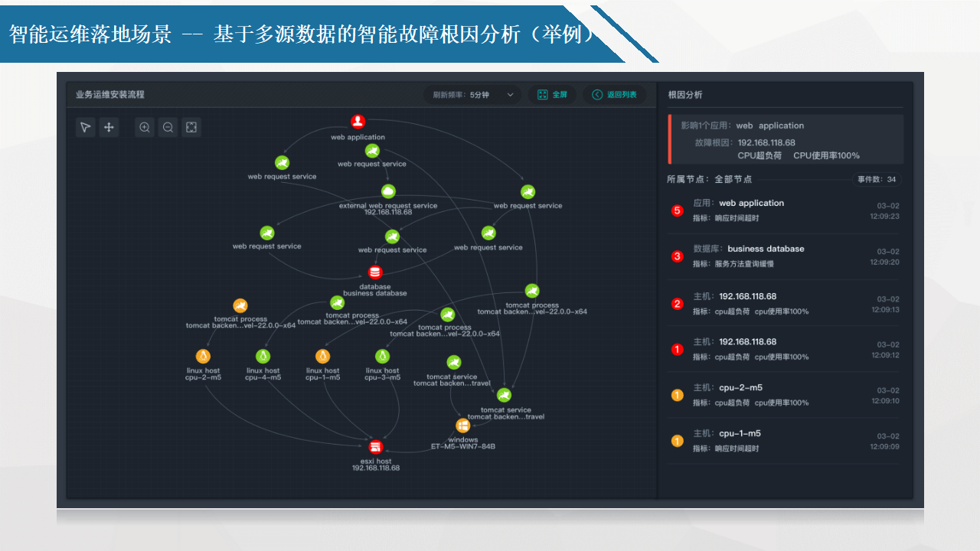980x551 pixels.
Task: Click the 全屏 fullscreen button
Action: click(x=552, y=95)
